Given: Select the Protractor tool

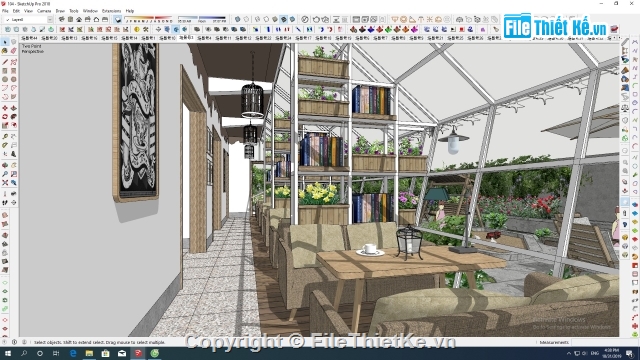Looking at the screenshot, I should pyautogui.click(x=5, y=145).
